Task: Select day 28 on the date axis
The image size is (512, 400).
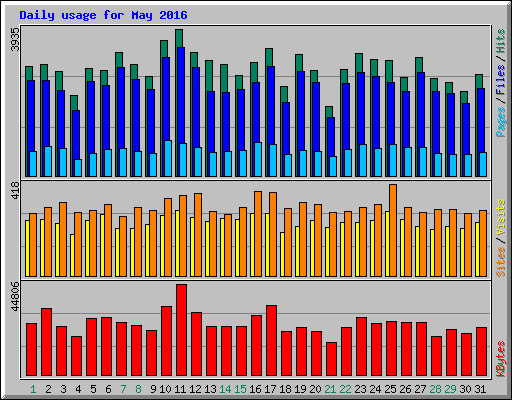Action: 435,389
